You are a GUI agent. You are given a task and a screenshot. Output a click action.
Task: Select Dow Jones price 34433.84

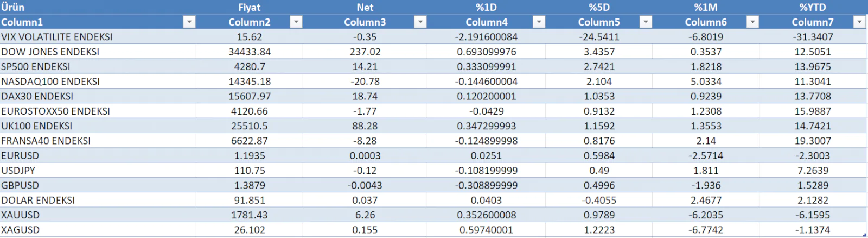pyautogui.click(x=250, y=52)
